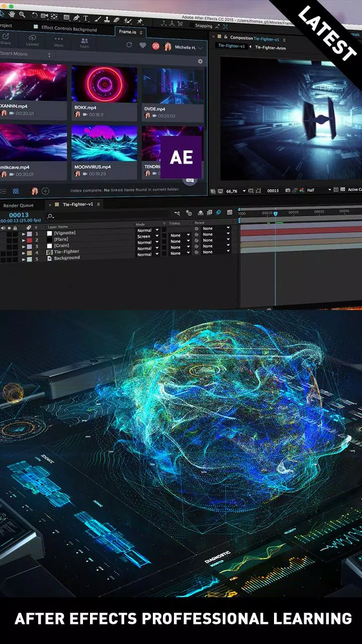
Task: Select the Rectangle shape tool
Action: 66,17
